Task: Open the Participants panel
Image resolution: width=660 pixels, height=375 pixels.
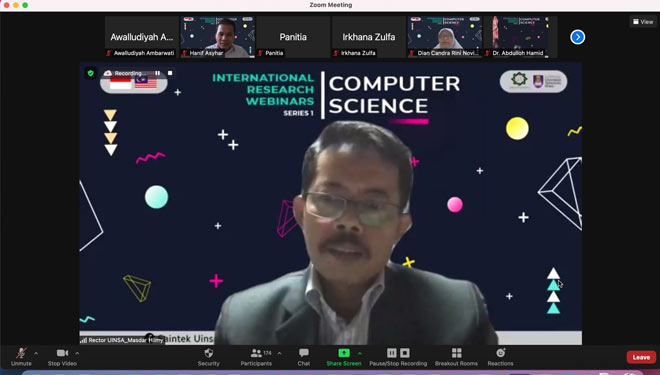Action: pyautogui.click(x=256, y=356)
